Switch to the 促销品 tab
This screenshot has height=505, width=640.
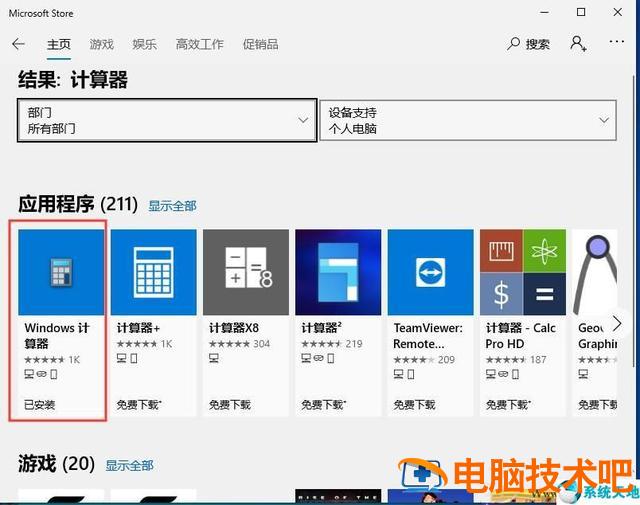tap(260, 44)
